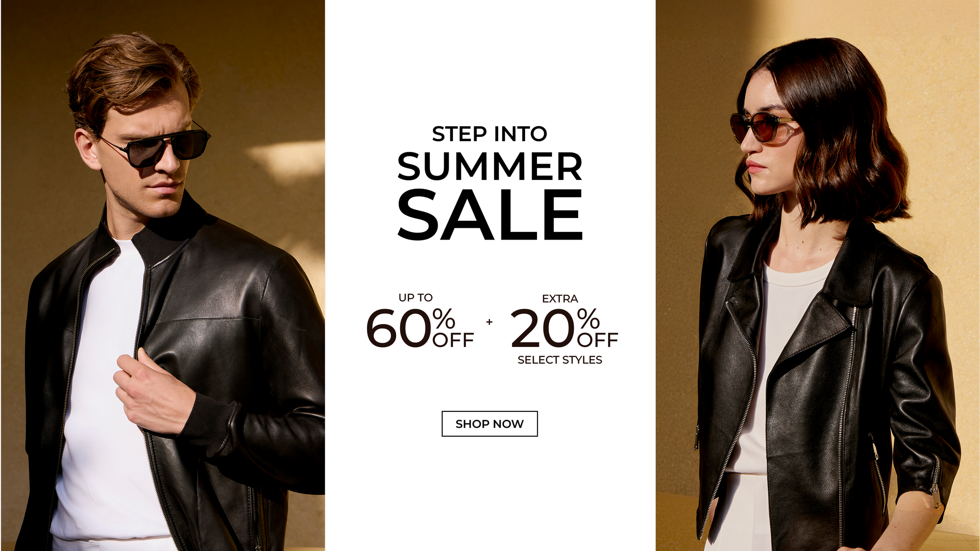The height and width of the screenshot is (551, 980).
Task: Click the OFF text beside 20%
Action: 598,340
